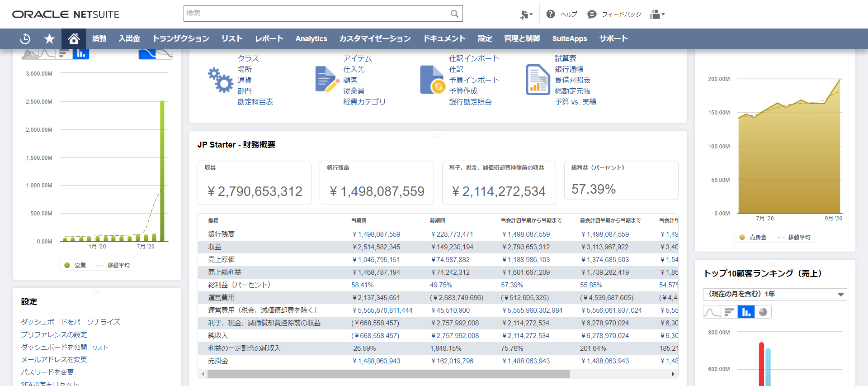Open the 勘定科目表 link

[x=255, y=102]
